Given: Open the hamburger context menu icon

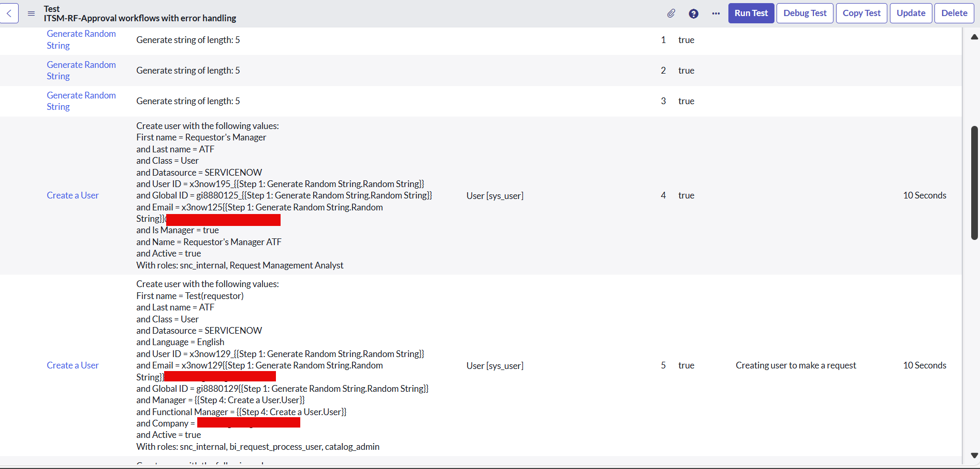Looking at the screenshot, I should tap(31, 13).
